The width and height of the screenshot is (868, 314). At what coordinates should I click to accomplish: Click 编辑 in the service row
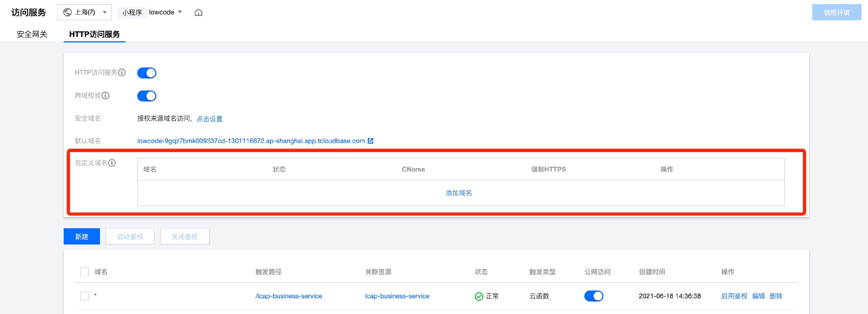click(x=758, y=296)
